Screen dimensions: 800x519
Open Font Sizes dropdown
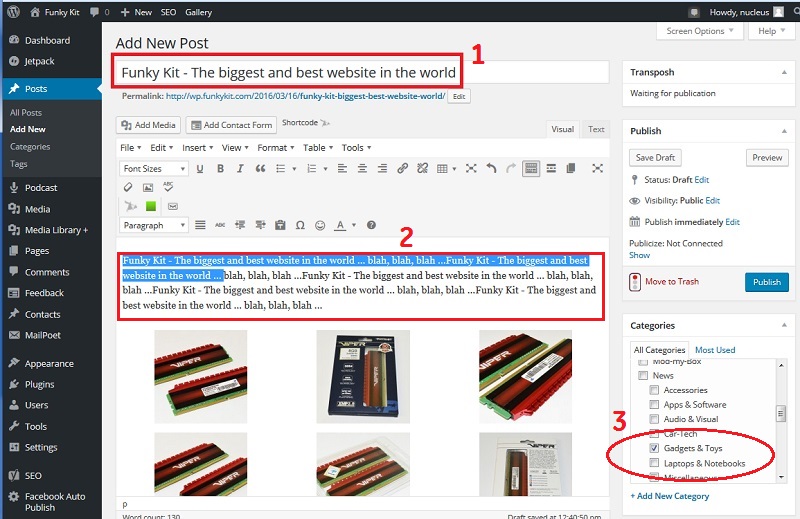pyautogui.click(x=154, y=168)
